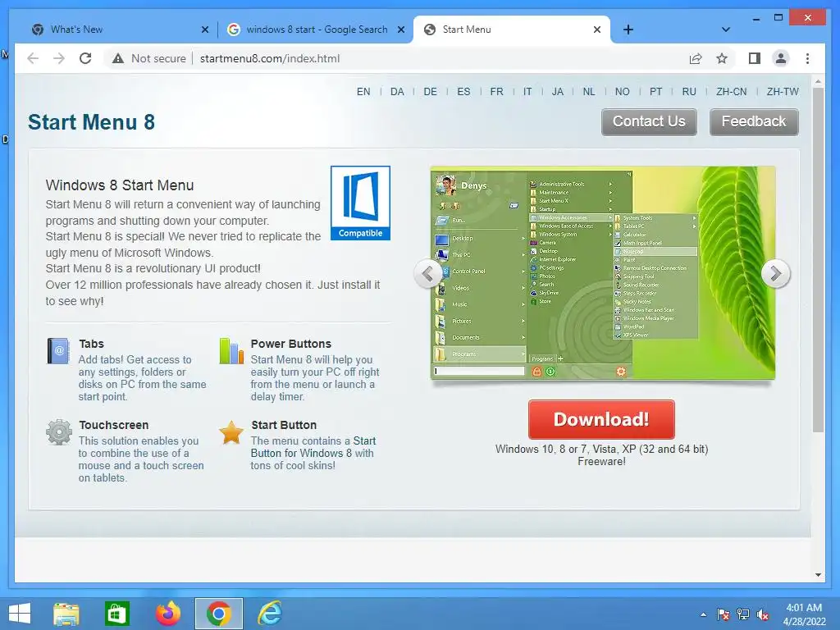Switch site language to ZH-TW

782,92
